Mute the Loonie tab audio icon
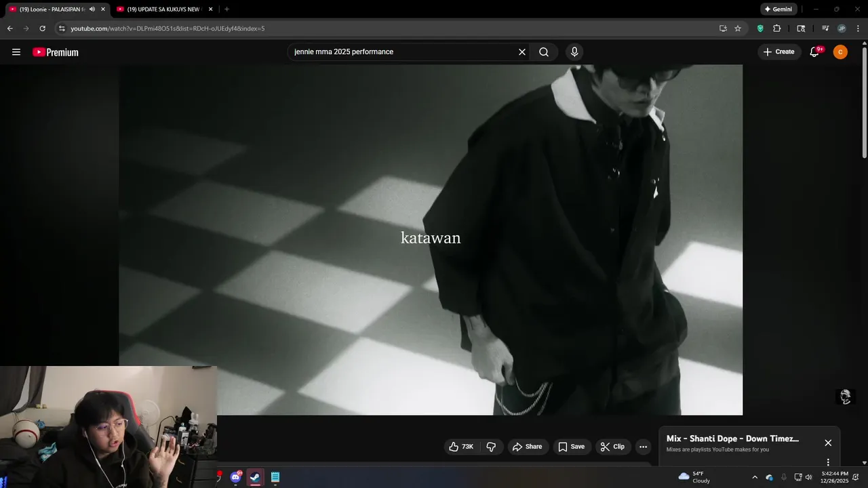Viewport: 868px width, 488px height. click(x=92, y=9)
